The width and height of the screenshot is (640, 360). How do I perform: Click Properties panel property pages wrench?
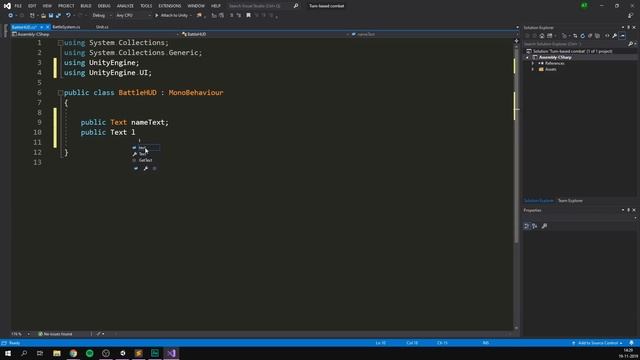coord(544,226)
